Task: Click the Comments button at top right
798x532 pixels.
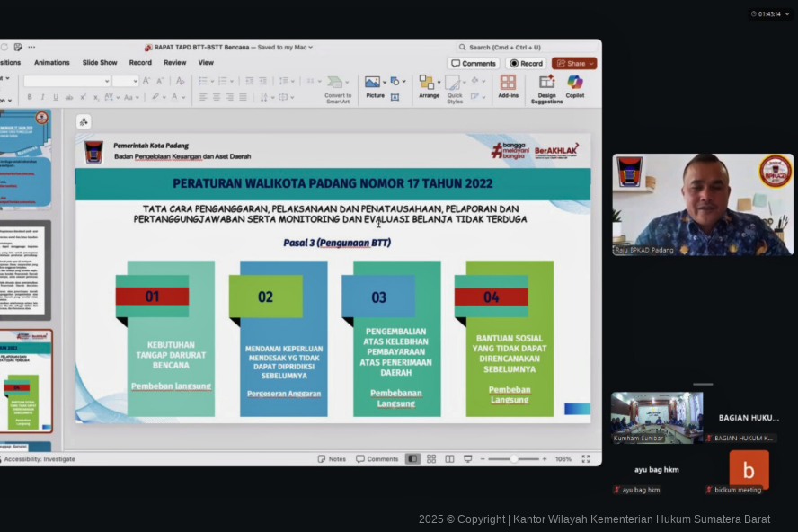Action: coord(474,64)
